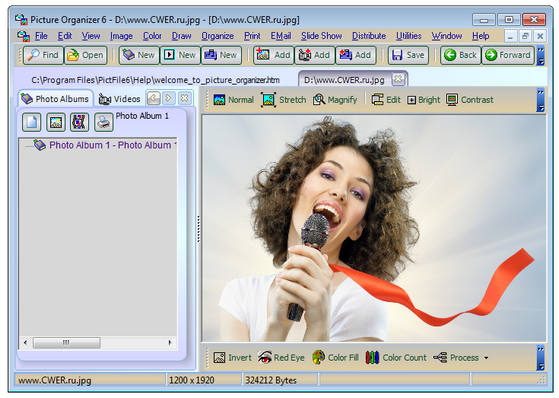Select the Magnify view tool
The image size is (559, 398).
(x=335, y=100)
